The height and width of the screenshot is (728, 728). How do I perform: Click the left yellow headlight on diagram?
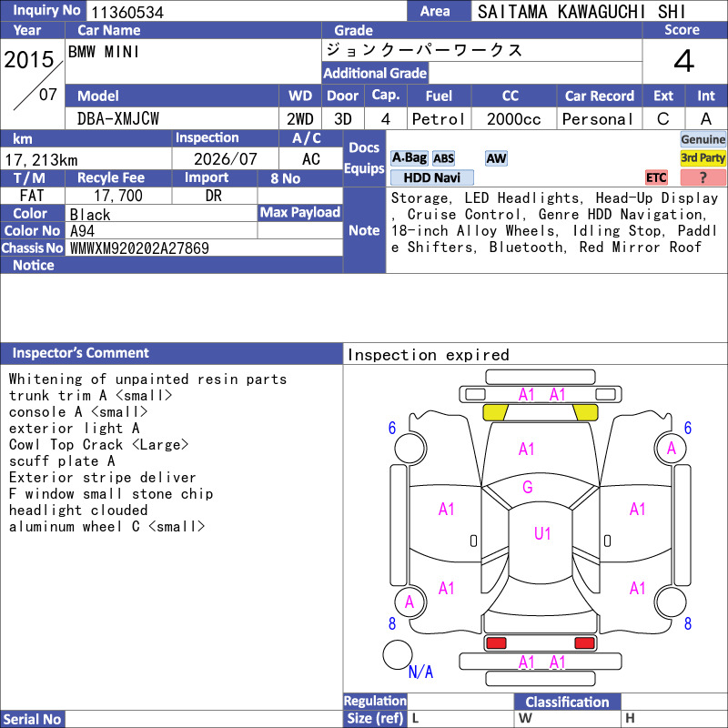coord(496,412)
